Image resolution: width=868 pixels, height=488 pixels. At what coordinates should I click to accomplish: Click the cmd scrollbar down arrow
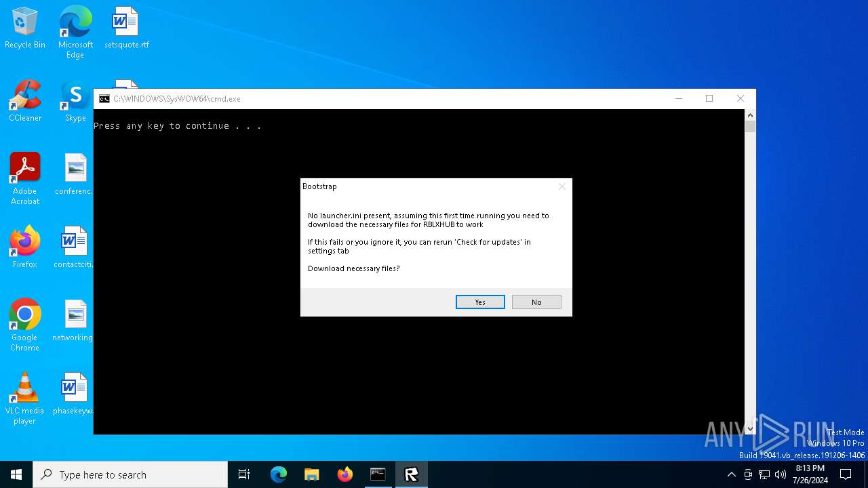750,428
